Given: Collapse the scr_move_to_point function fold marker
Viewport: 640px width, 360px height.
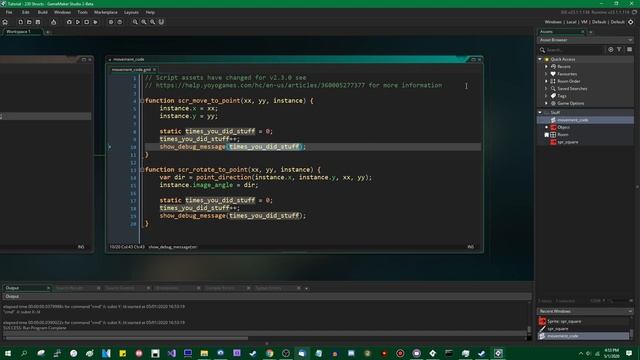Looking at the screenshot, I should coord(142,101).
